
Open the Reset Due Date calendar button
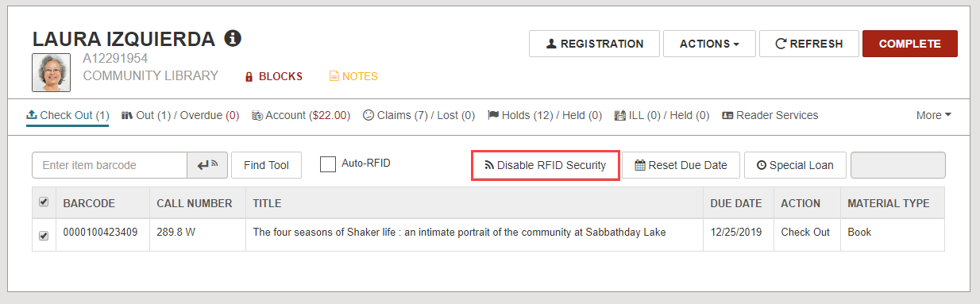click(681, 165)
